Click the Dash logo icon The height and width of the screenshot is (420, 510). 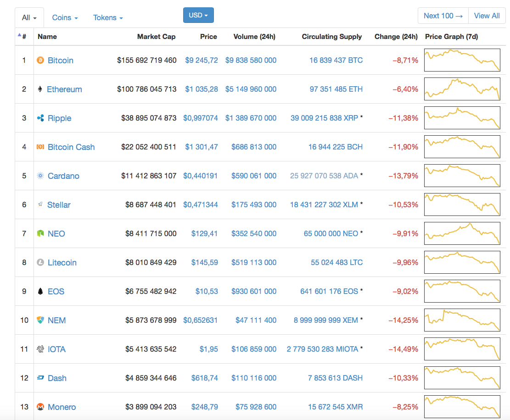point(40,378)
